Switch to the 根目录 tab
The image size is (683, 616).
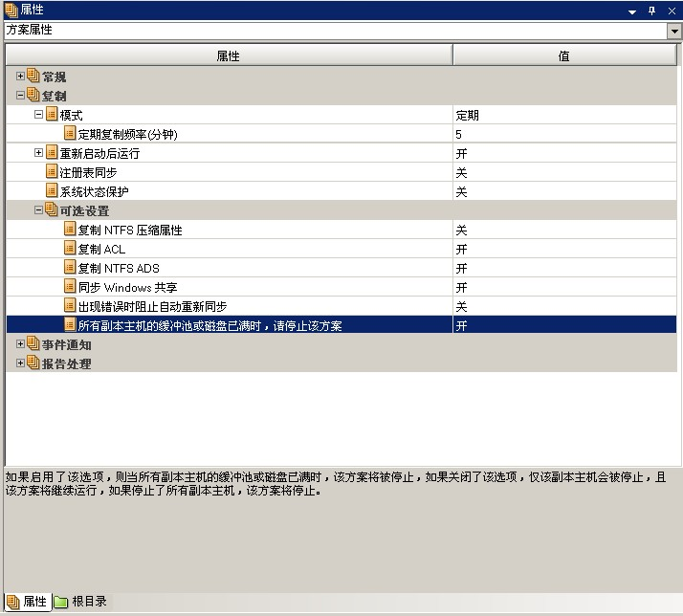80,602
